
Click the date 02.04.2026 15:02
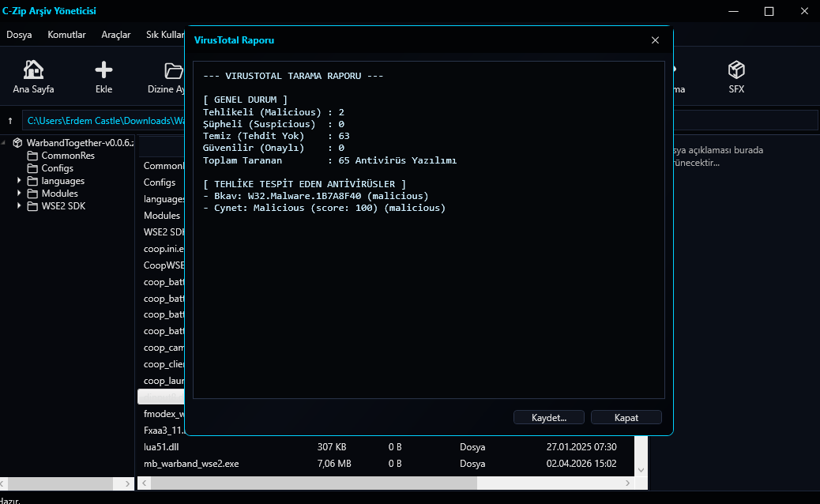coord(581,464)
